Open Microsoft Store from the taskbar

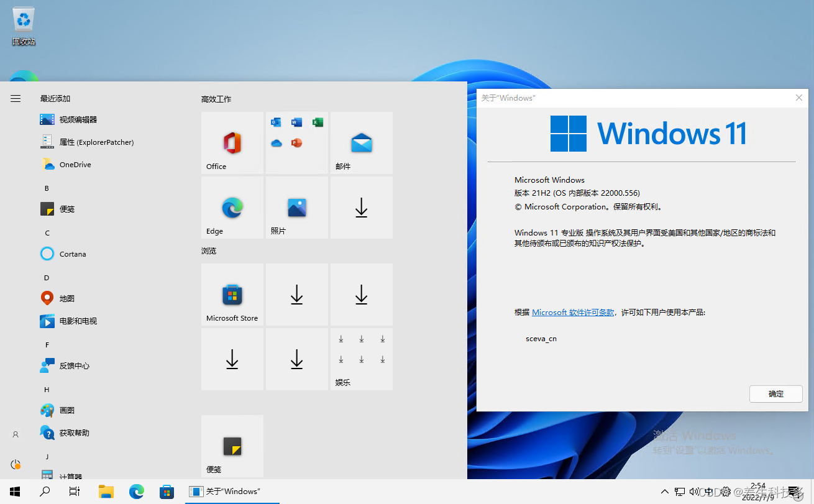[167, 492]
